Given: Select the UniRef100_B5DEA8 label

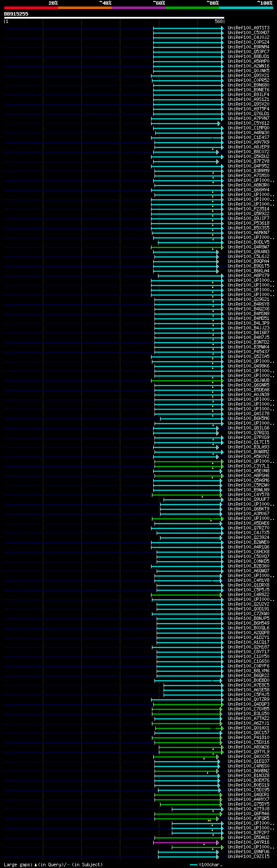Looking at the screenshot, I should coord(248,390).
